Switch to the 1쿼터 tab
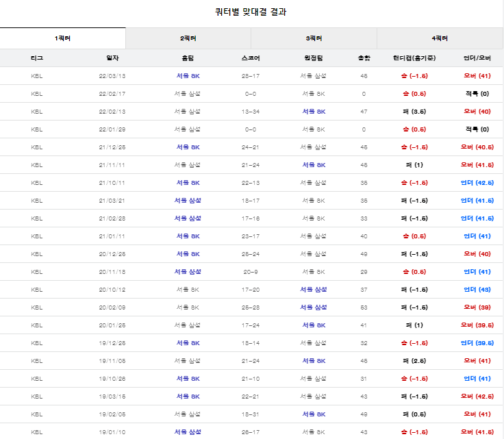 [x=63, y=38]
